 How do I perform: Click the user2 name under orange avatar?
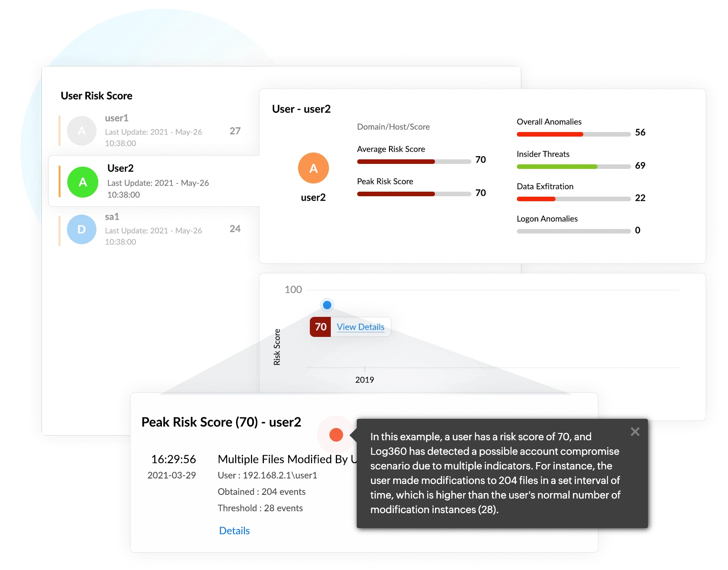313,198
